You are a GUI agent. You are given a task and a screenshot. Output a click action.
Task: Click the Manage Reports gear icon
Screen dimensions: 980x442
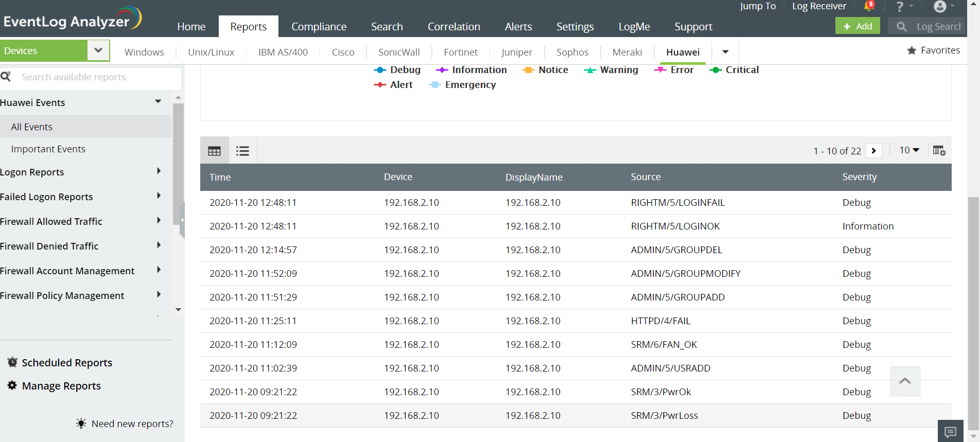(x=12, y=385)
